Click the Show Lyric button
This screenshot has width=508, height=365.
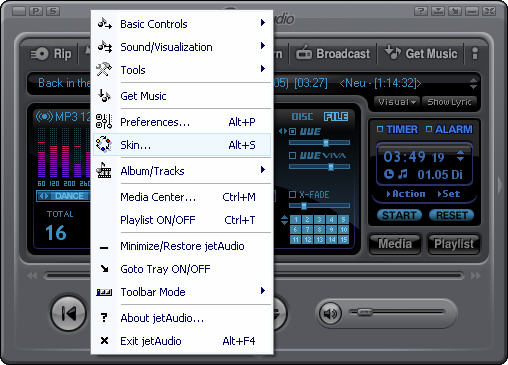[449, 102]
